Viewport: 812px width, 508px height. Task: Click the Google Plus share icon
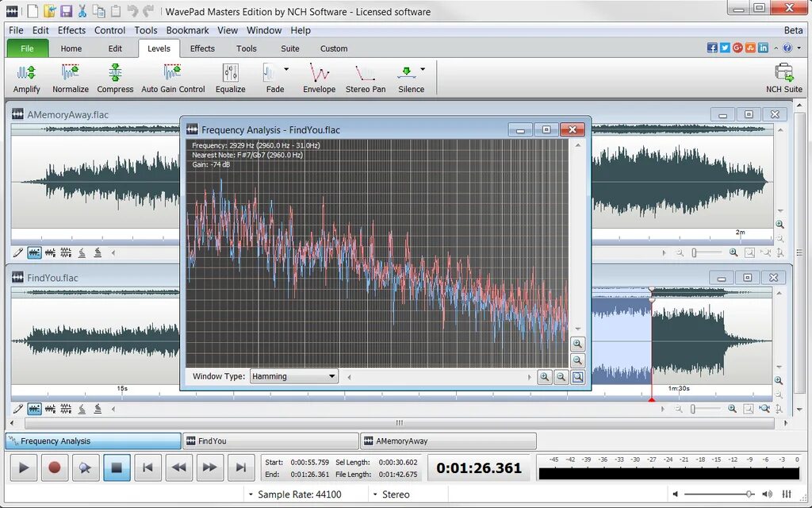737,48
